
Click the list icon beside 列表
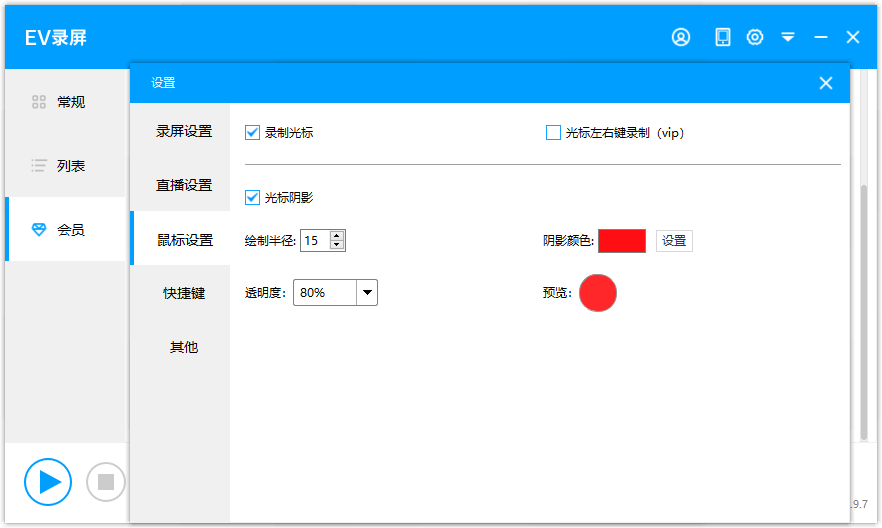click(x=39, y=165)
